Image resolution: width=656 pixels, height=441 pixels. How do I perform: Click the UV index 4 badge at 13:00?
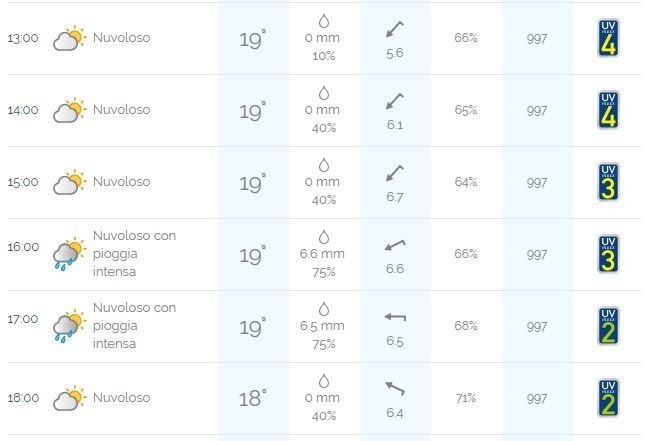607,38
